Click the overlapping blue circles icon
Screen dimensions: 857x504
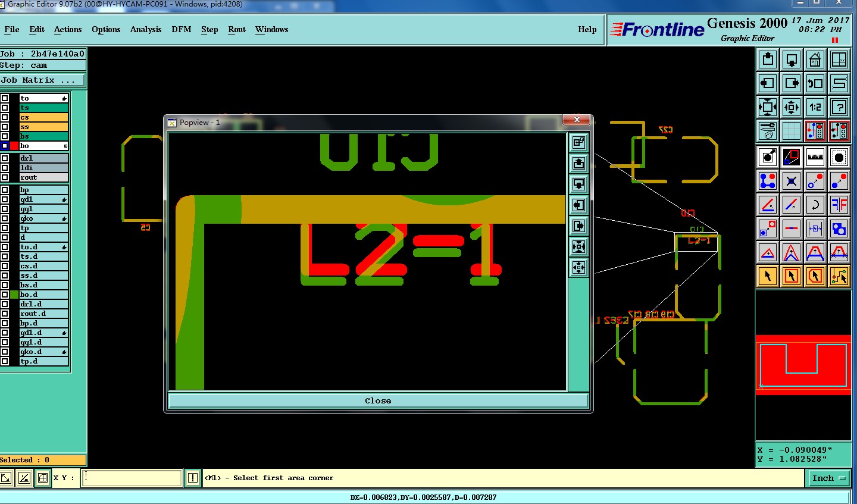[x=839, y=229]
